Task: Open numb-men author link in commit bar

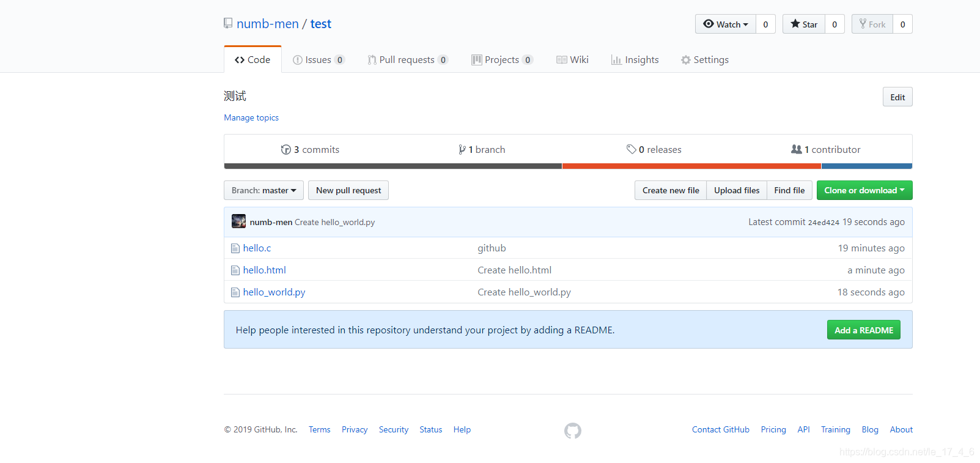Action: tap(271, 222)
